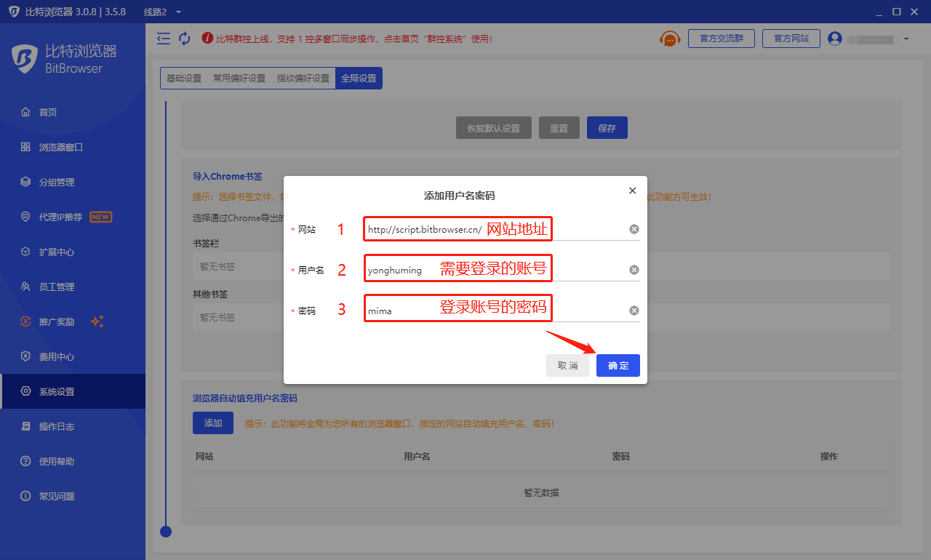Open 代理IP推荐 in the sidebar
Viewport: 931px width, 560px height.
(60, 217)
